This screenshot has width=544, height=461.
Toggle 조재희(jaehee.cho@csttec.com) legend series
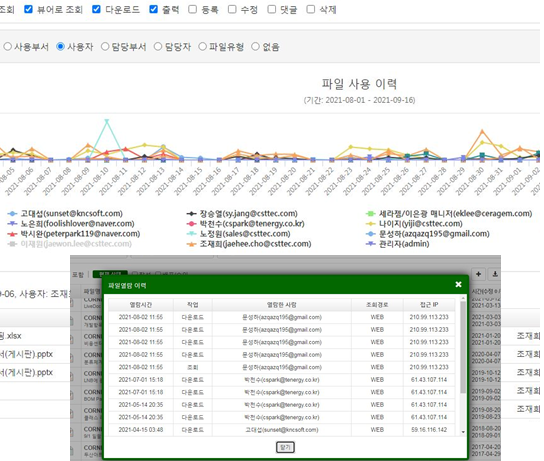tap(249, 244)
